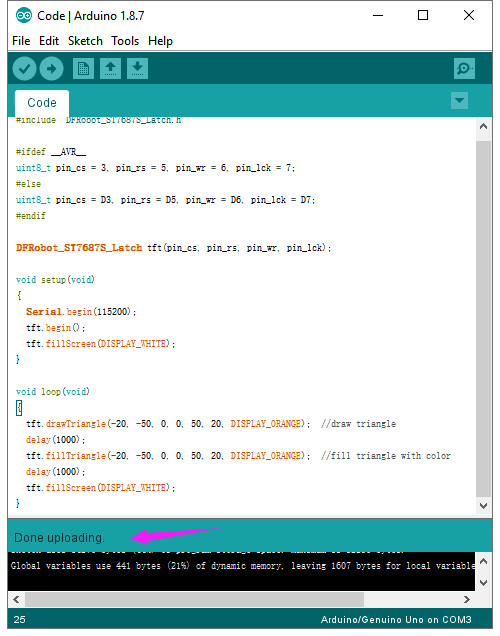Screen dimensions: 500x636
Task: Click the Upload arrow button
Action: coord(51,69)
